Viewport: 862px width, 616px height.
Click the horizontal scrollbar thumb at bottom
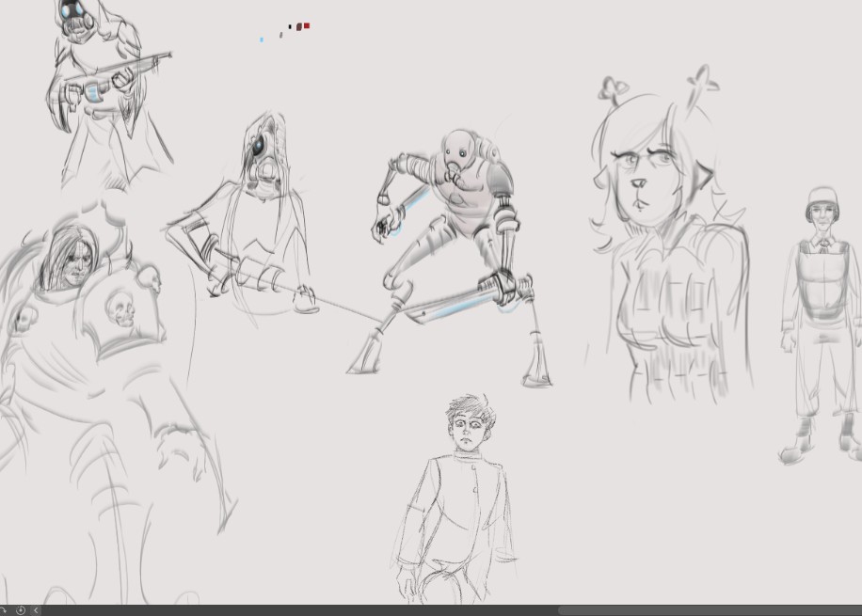710,610
